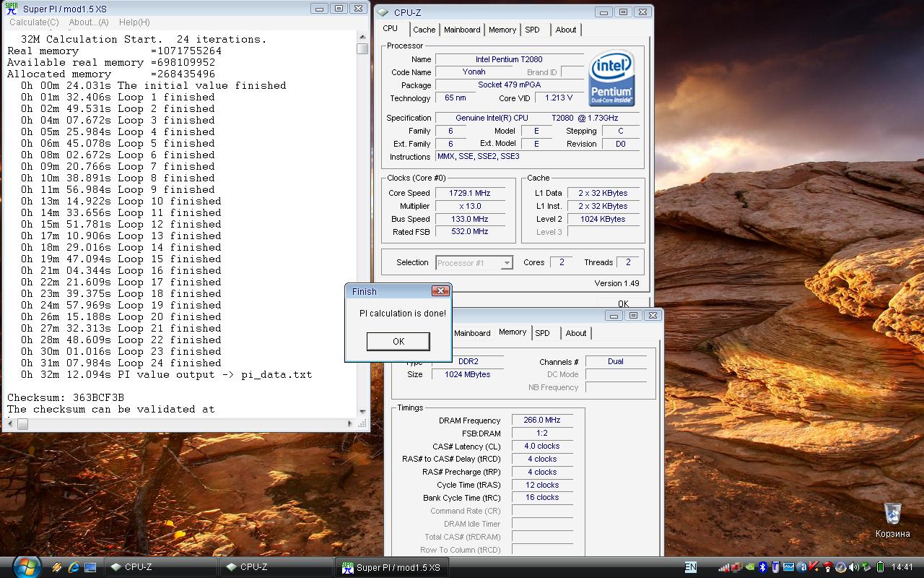Open the About...(A) menu in Super PI
The width and height of the screenshot is (924, 578).
pos(89,22)
